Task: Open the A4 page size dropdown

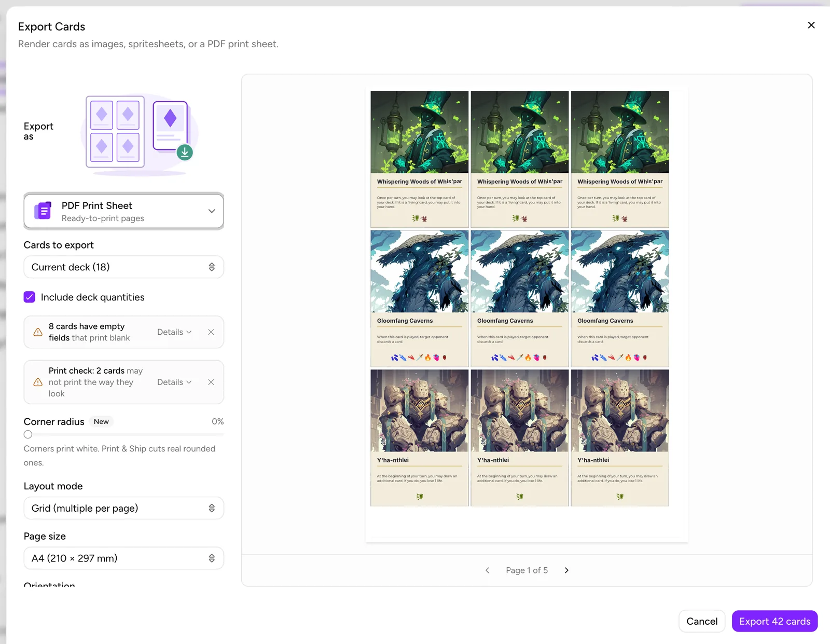Action: coord(123,558)
